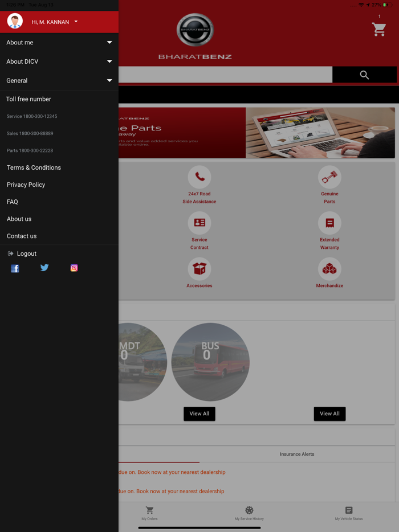Open the Twitter icon link
Screen dimensions: 399x532
point(44,267)
